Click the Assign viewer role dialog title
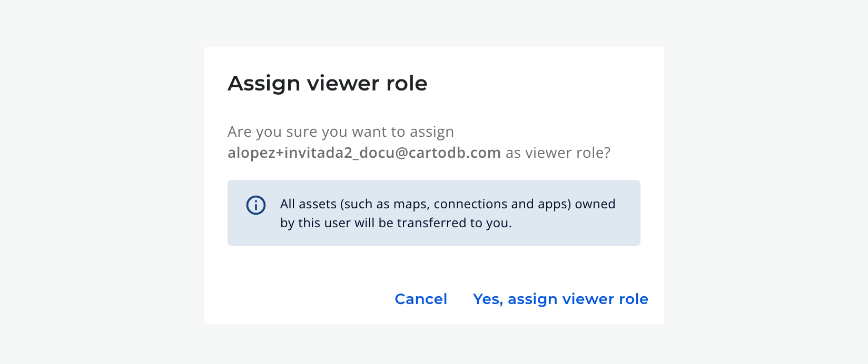The height and width of the screenshot is (364, 868). 327,84
